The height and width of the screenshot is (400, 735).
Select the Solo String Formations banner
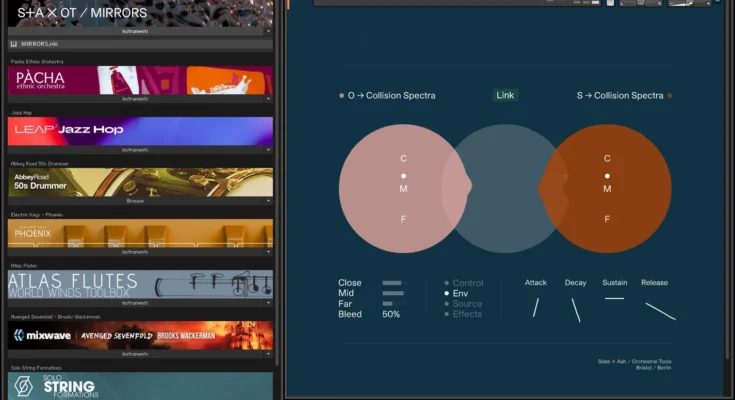tap(141, 386)
